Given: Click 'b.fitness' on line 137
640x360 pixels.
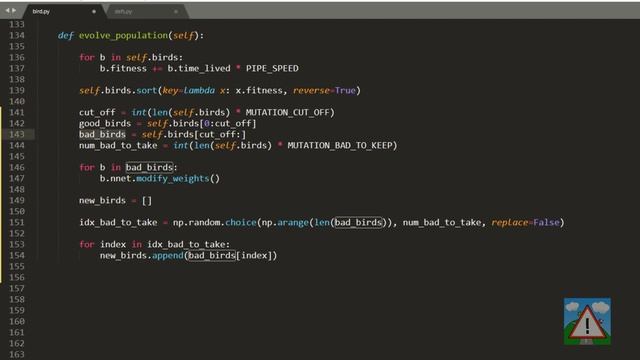Looking at the screenshot, I should coord(123,69).
